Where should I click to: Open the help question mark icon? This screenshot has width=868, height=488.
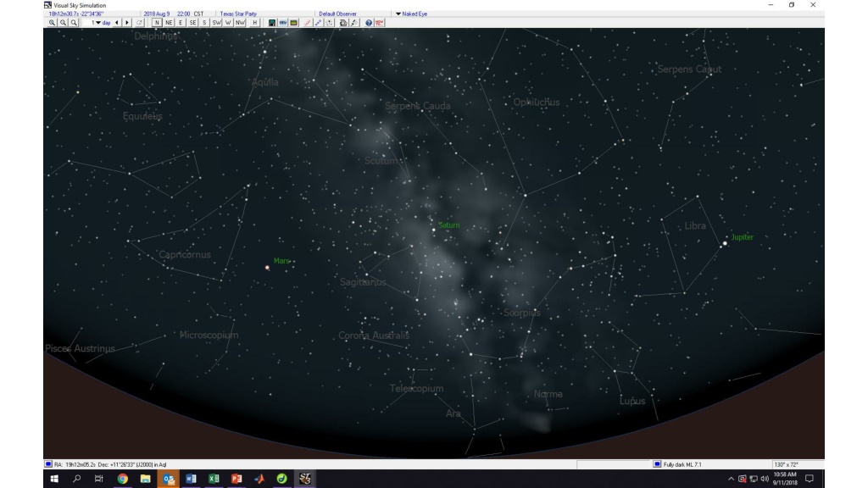click(369, 23)
